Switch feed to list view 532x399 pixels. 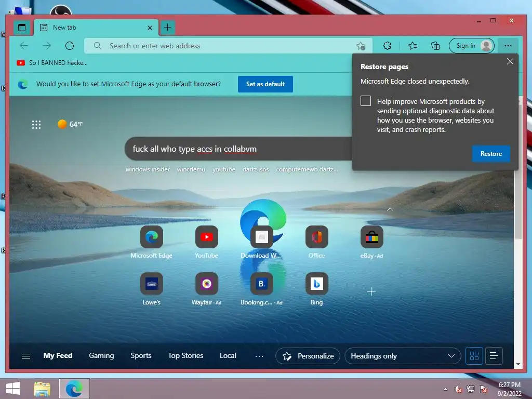(494, 356)
